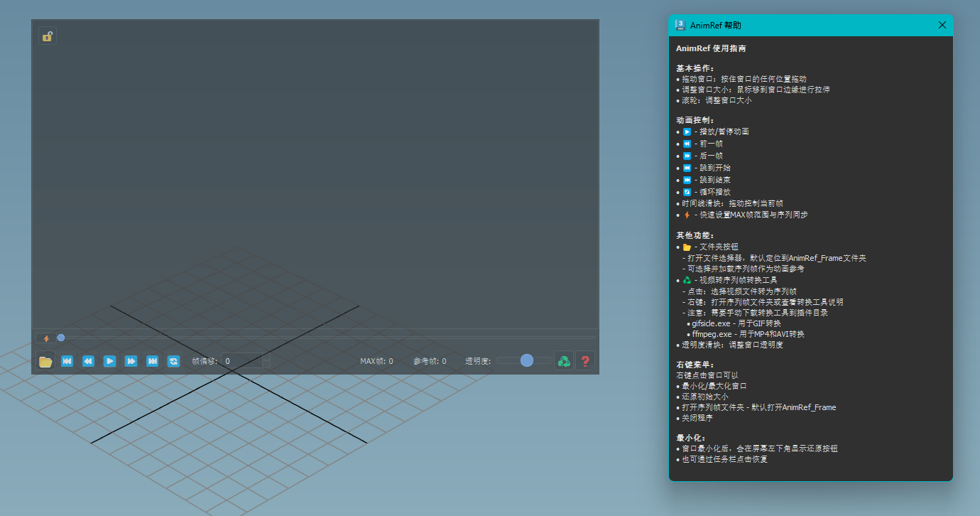The height and width of the screenshot is (516, 980).
Task: Click the 透明度 opacity slider handle
Action: click(x=527, y=360)
